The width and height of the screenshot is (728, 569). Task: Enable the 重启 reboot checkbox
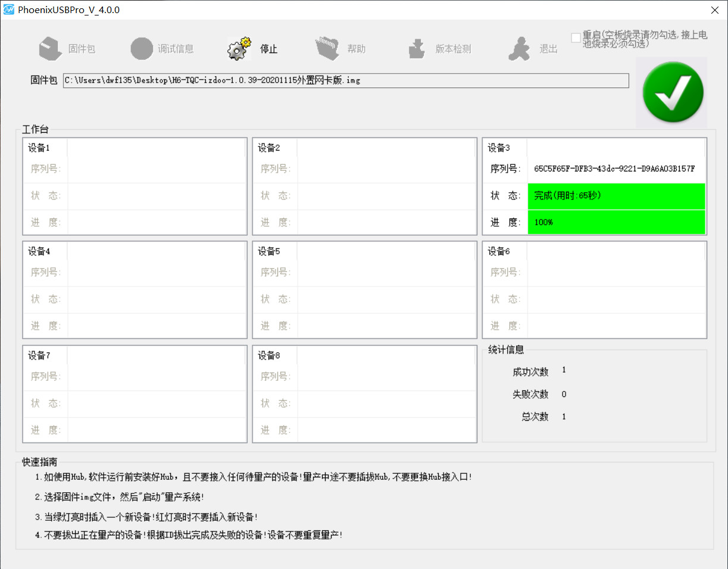tap(576, 37)
